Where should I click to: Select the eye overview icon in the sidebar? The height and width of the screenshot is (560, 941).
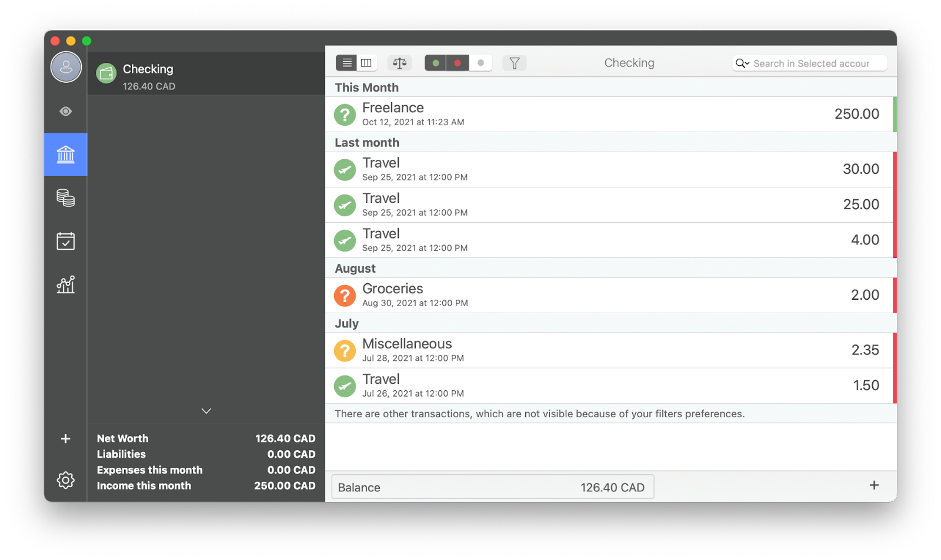tap(65, 110)
